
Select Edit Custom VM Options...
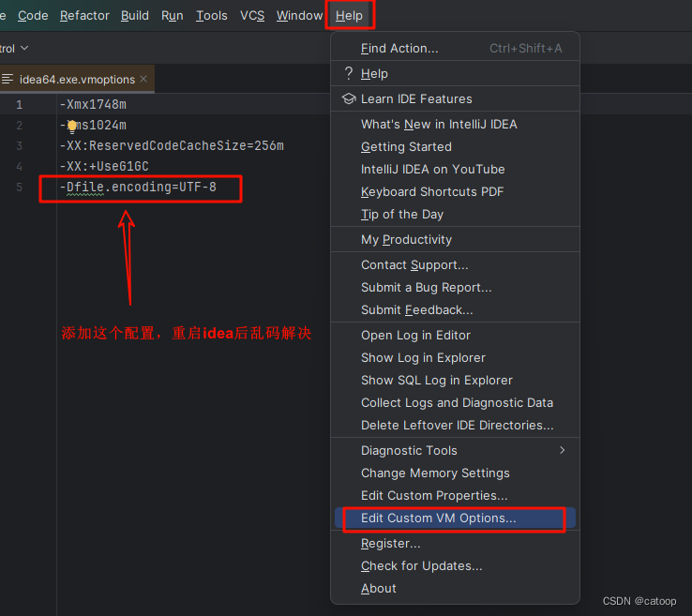[455, 518]
